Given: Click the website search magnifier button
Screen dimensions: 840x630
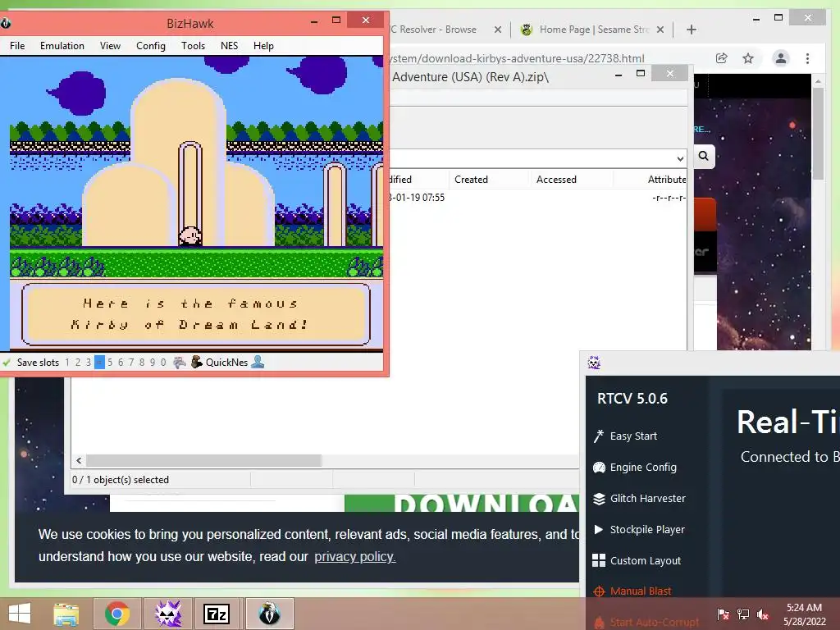Looking at the screenshot, I should pos(703,156).
